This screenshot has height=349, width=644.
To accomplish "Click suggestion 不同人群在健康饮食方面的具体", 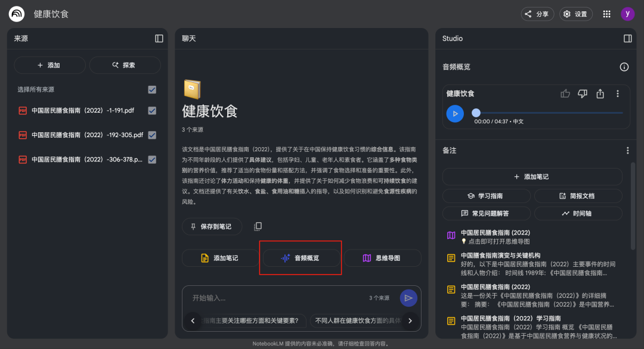I will (357, 320).
